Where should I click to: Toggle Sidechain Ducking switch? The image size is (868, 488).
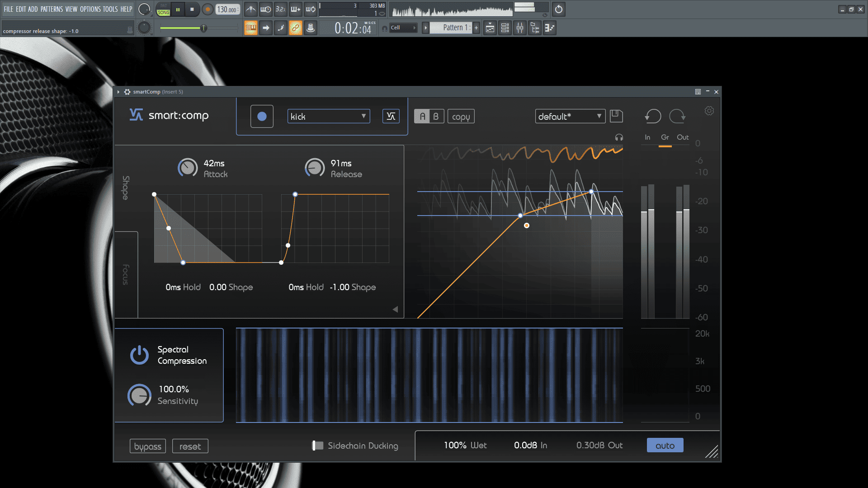318,446
